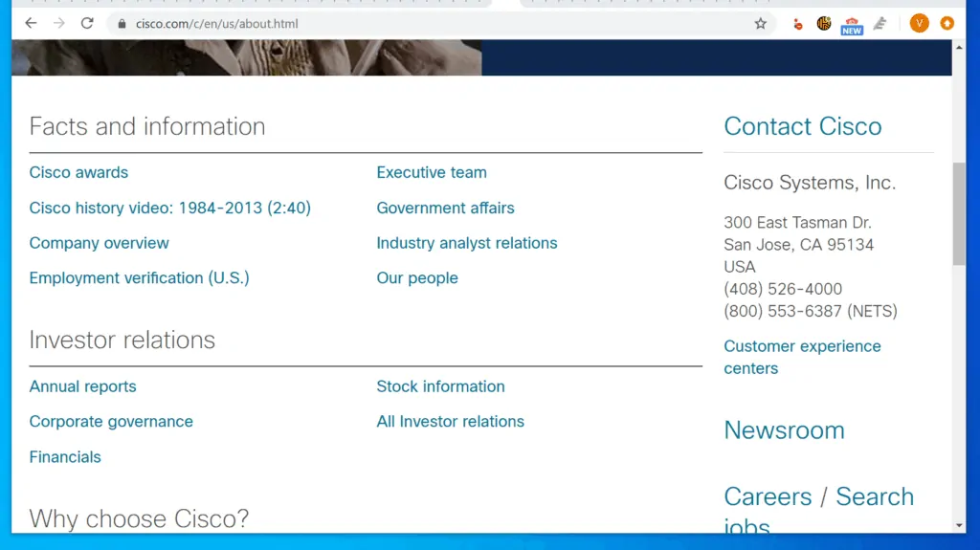980x550 pixels.
Task: Click the address line 300 East Tasman Dr.
Action: [797, 223]
